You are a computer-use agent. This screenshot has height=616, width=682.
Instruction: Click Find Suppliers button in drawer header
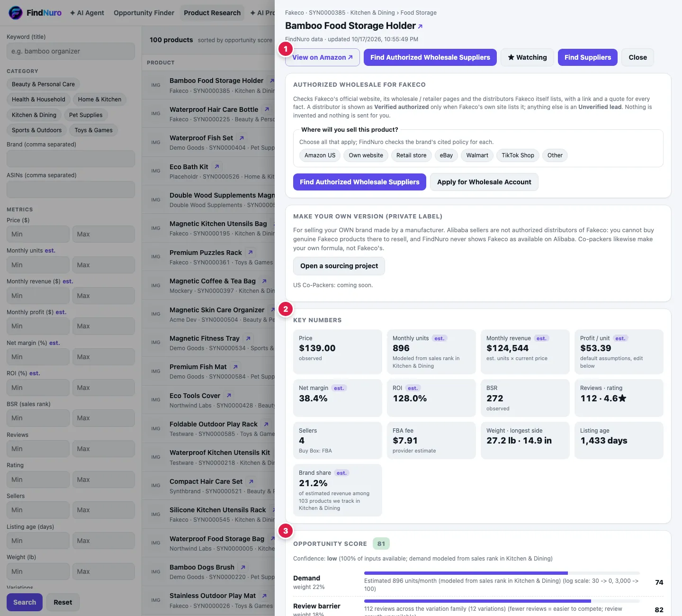[x=588, y=57]
